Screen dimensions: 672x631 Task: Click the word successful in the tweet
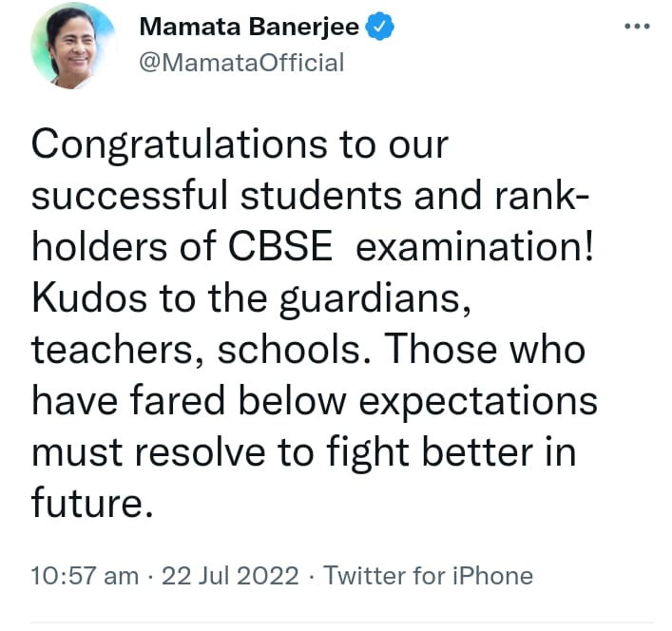(129, 196)
